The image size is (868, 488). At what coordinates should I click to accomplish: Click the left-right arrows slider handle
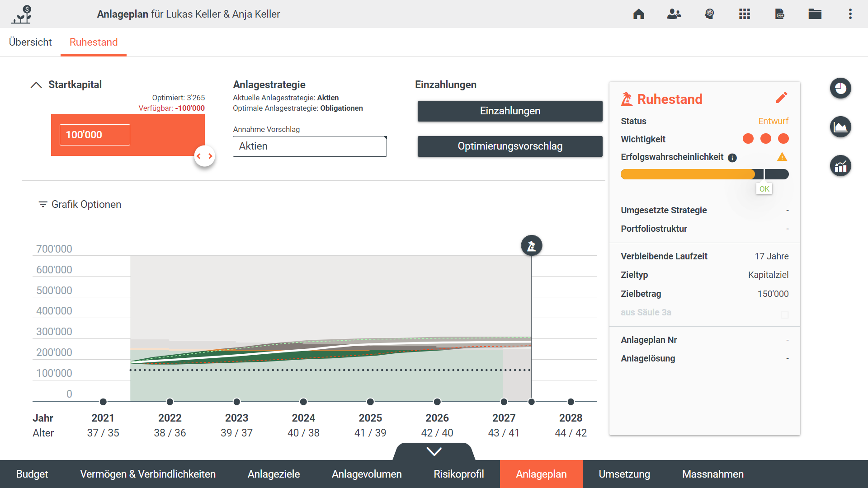(204, 156)
